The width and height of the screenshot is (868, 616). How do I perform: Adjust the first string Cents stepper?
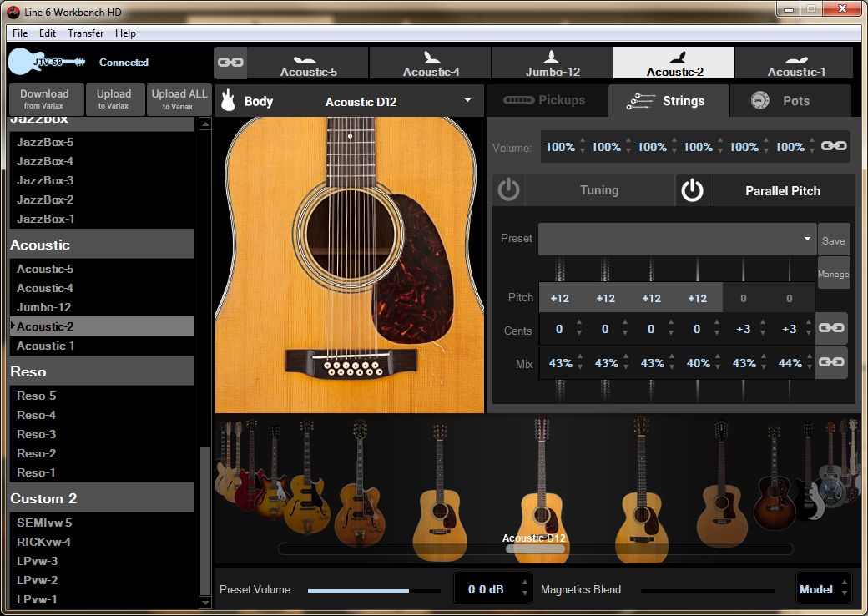point(579,328)
